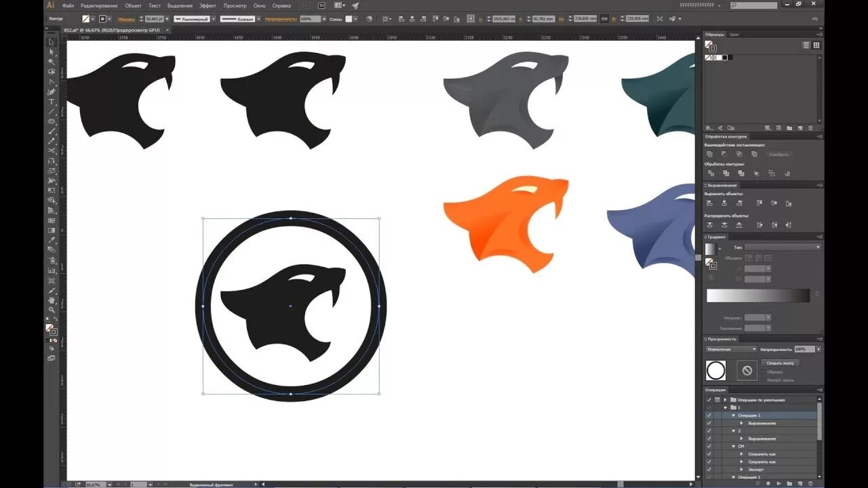Image resolution: width=868 pixels, height=488 pixels.
Task: Toggle checkbox for action row 2
Action: (709, 430)
